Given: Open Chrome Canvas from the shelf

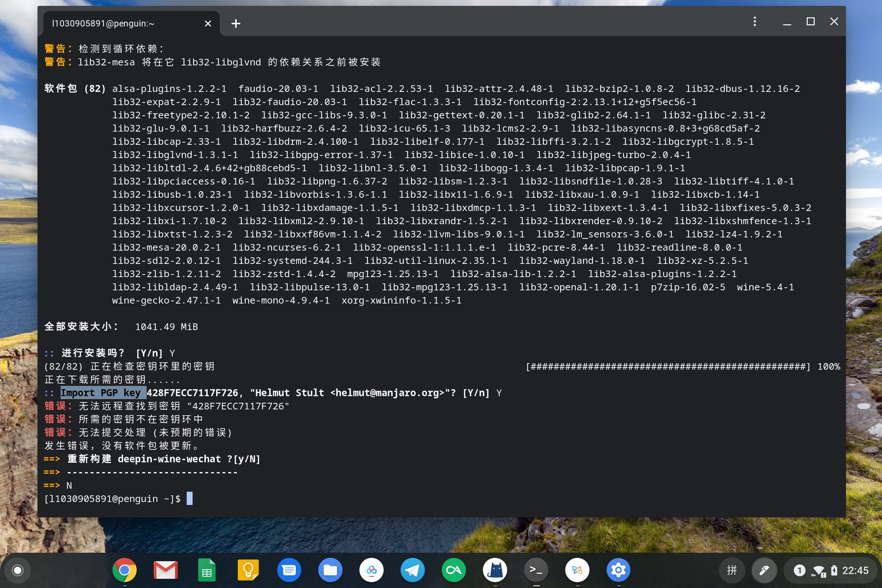Looking at the screenshot, I should click(454, 570).
